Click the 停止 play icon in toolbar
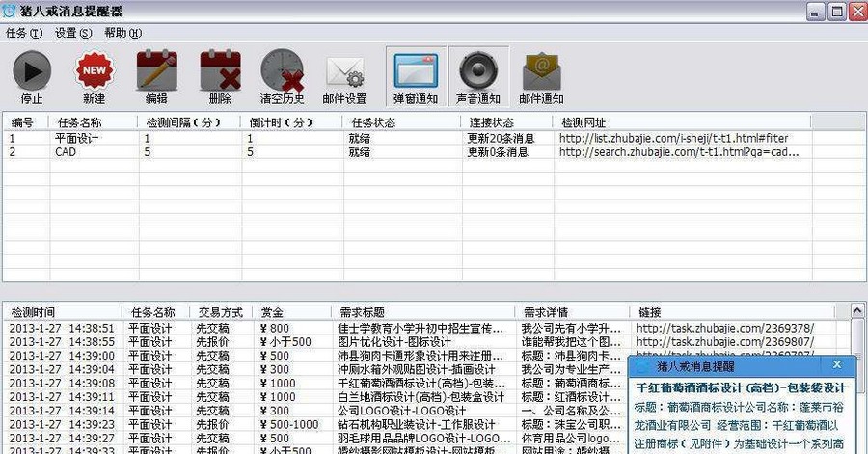This screenshot has width=868, height=454. [32, 70]
